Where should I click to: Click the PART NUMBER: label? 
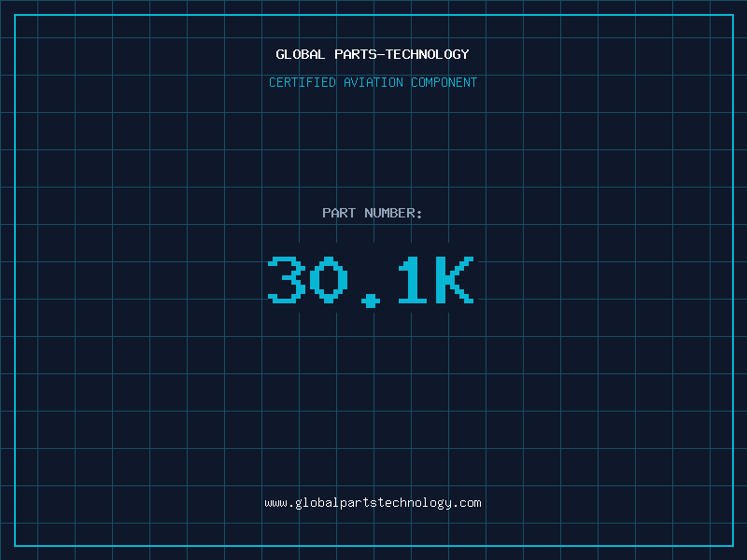[373, 213]
